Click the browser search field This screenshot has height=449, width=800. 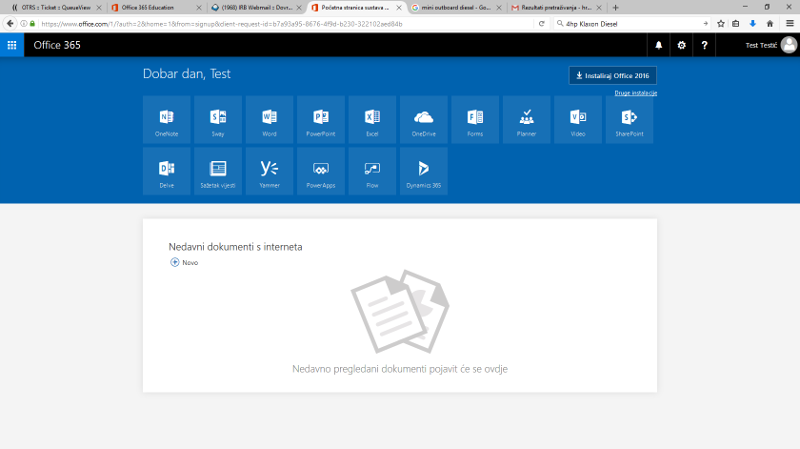(x=630, y=23)
